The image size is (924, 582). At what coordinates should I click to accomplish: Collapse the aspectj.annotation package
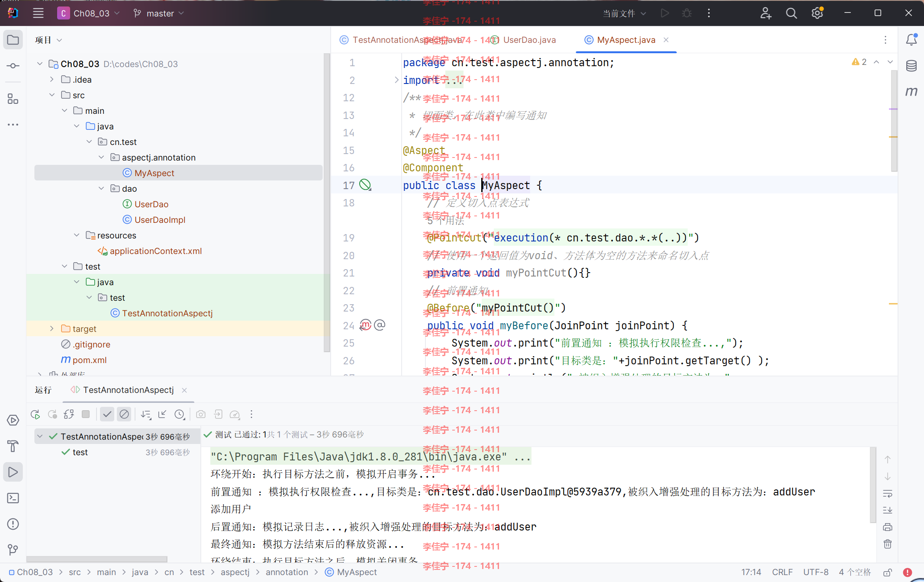click(x=101, y=157)
